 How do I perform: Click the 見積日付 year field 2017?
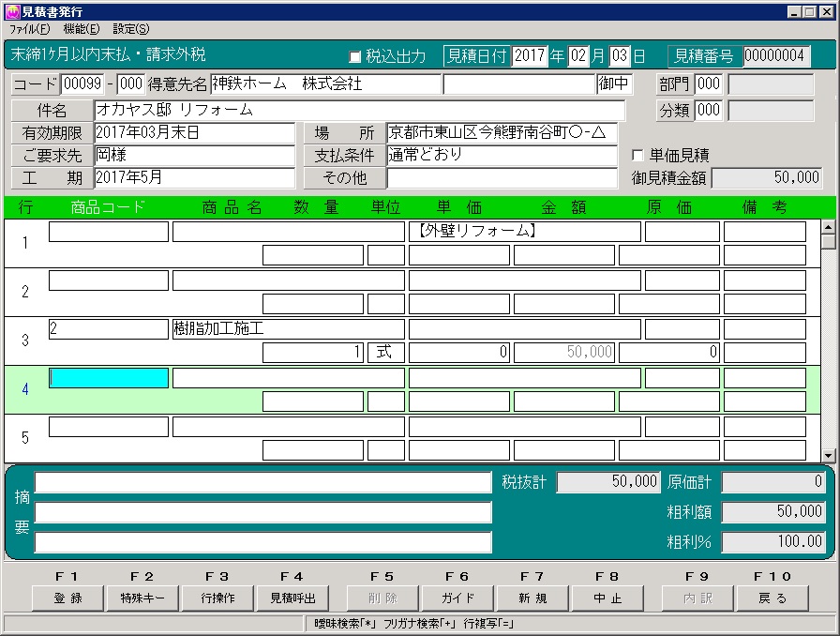(x=530, y=55)
